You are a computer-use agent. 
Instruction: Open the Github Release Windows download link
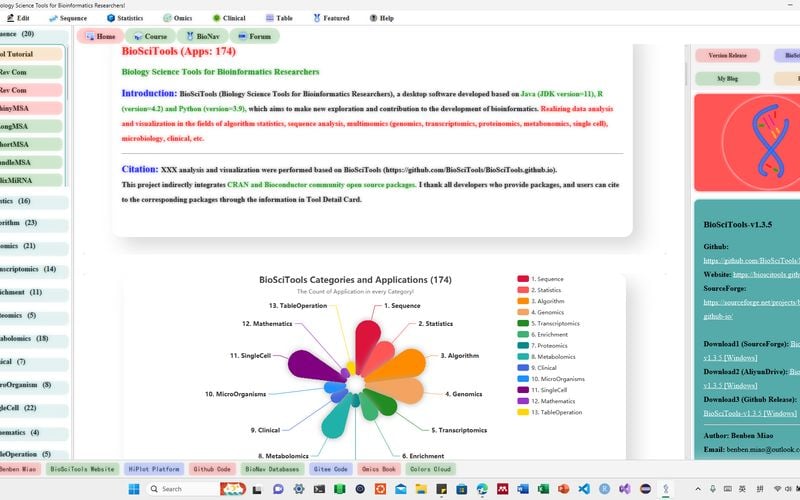pos(749,413)
